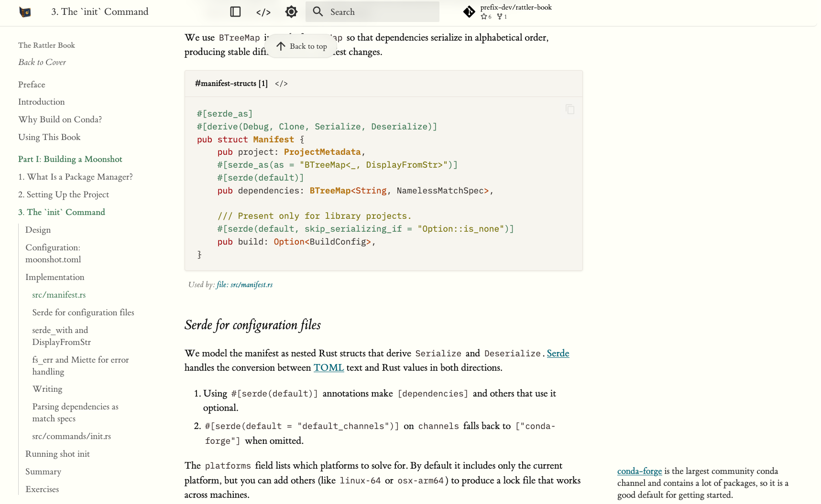Open chapter 1 What Is a Package Manager?

(76, 177)
